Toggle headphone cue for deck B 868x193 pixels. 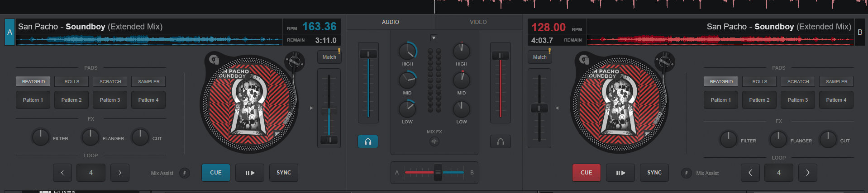(x=501, y=141)
